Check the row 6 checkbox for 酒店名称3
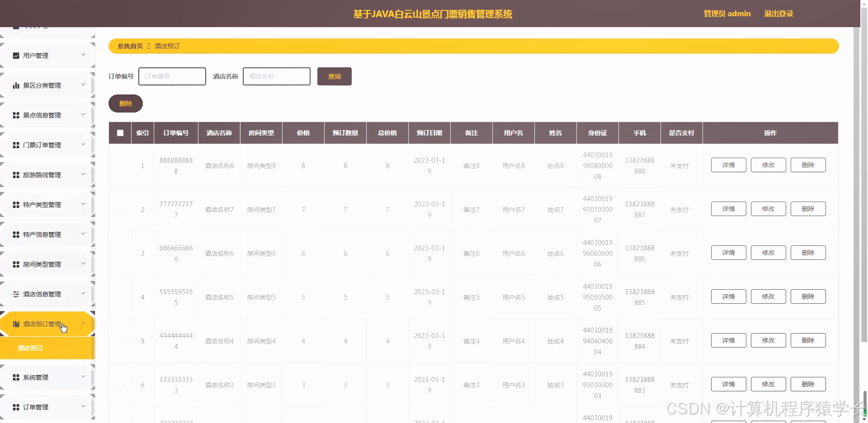The height and width of the screenshot is (423, 868). (x=120, y=385)
